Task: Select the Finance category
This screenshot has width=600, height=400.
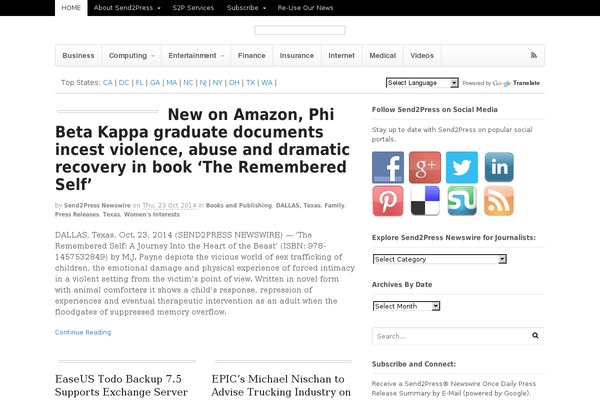Action: point(251,56)
